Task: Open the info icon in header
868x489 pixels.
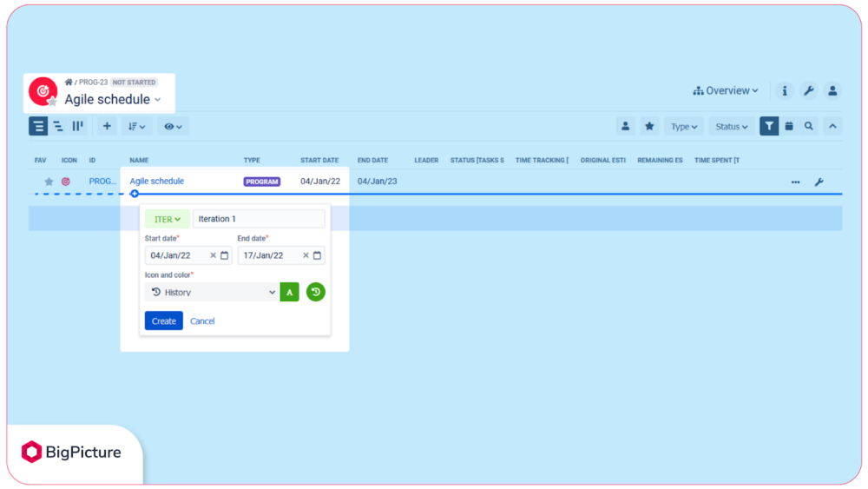Action: point(784,90)
